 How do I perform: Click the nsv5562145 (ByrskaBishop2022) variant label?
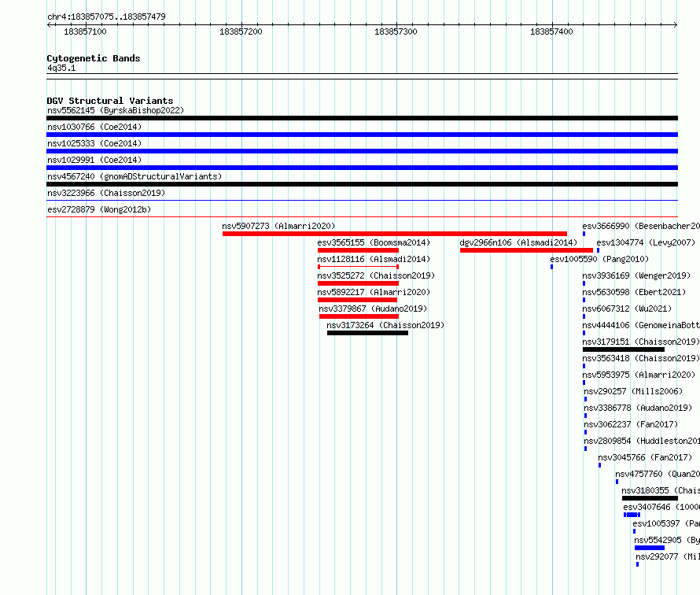[x=116, y=110]
